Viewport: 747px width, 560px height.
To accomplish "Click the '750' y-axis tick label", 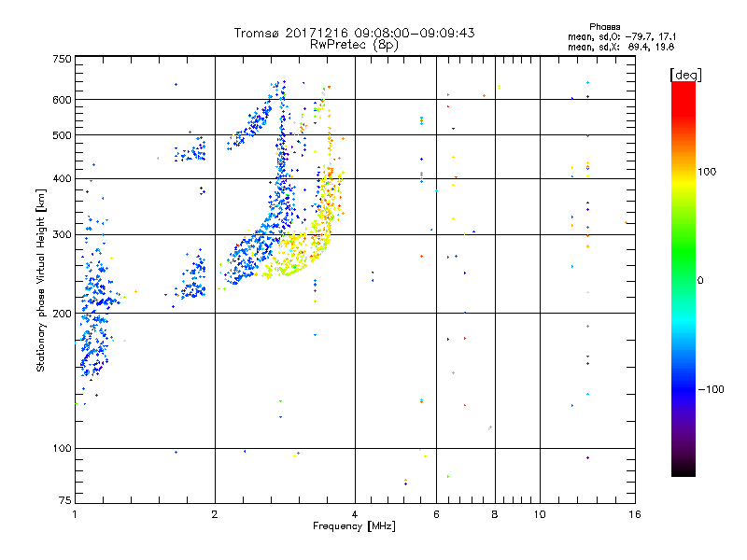I will (62, 59).
